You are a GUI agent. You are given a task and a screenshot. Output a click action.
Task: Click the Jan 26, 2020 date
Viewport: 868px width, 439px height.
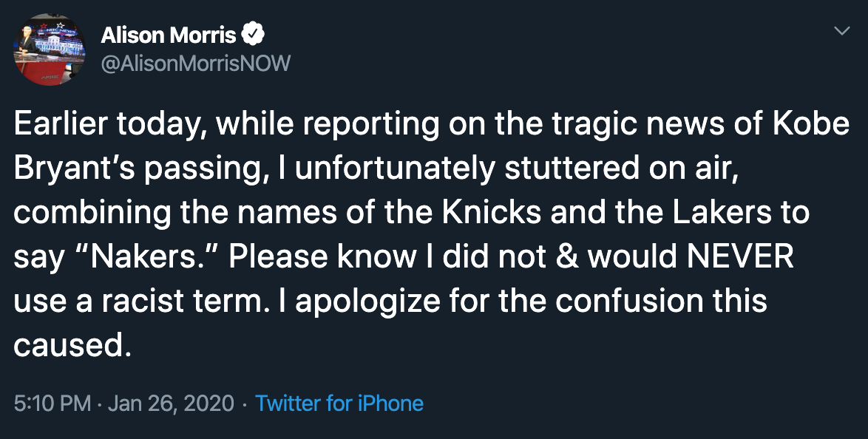pos(171,404)
